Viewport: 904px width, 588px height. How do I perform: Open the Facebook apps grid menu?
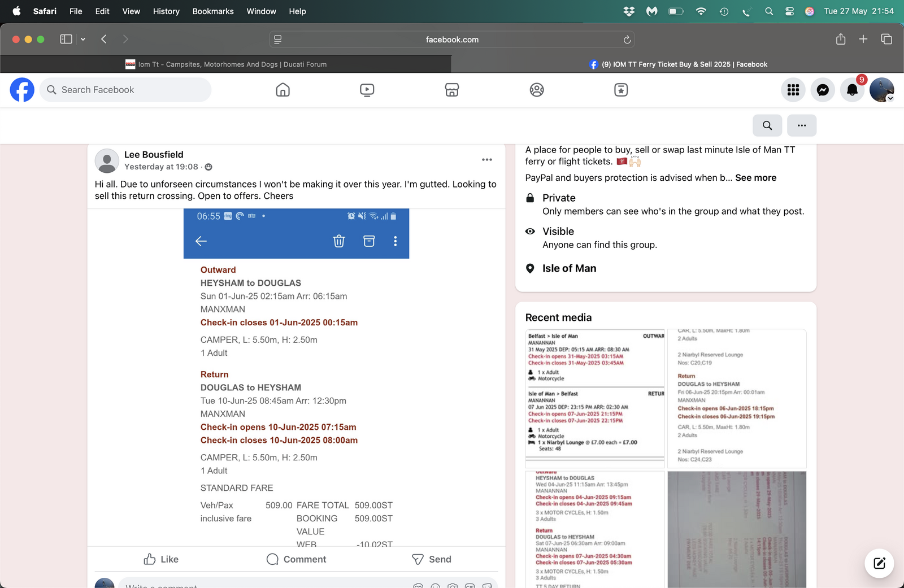(793, 90)
